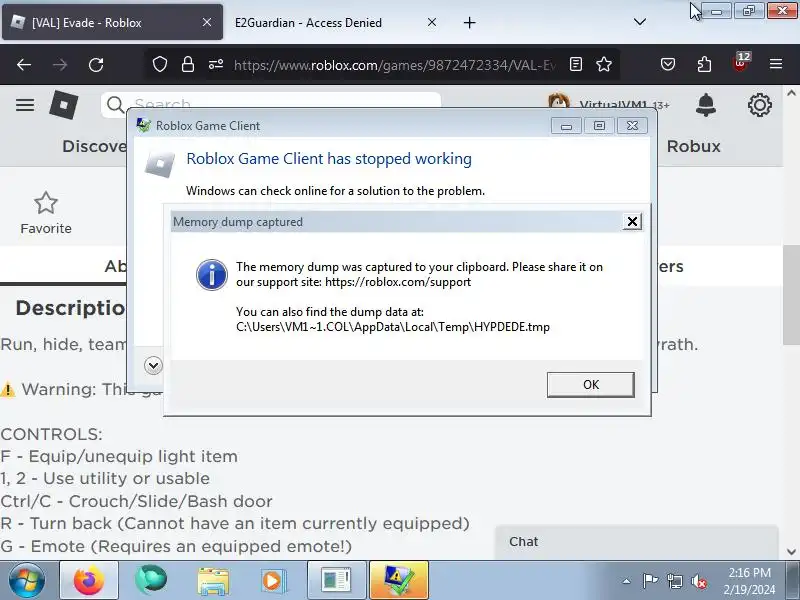Open Roblox settings gear icon

(760, 105)
